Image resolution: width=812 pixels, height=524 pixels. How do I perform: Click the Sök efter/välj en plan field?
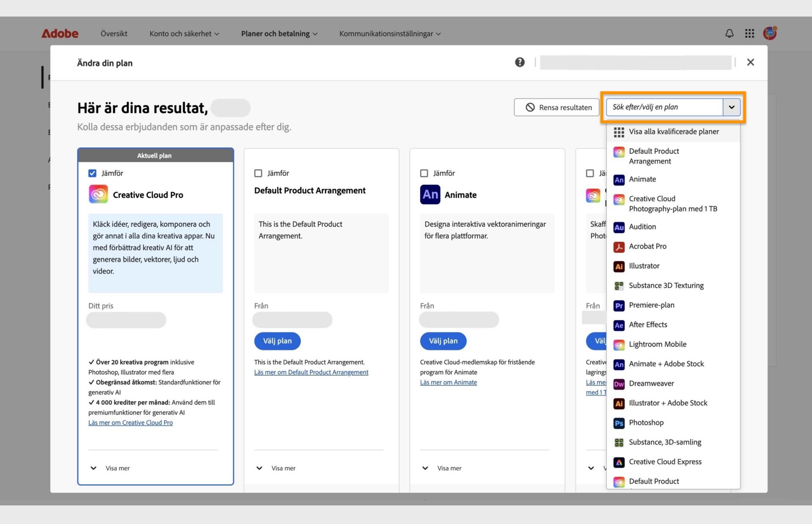coord(664,107)
